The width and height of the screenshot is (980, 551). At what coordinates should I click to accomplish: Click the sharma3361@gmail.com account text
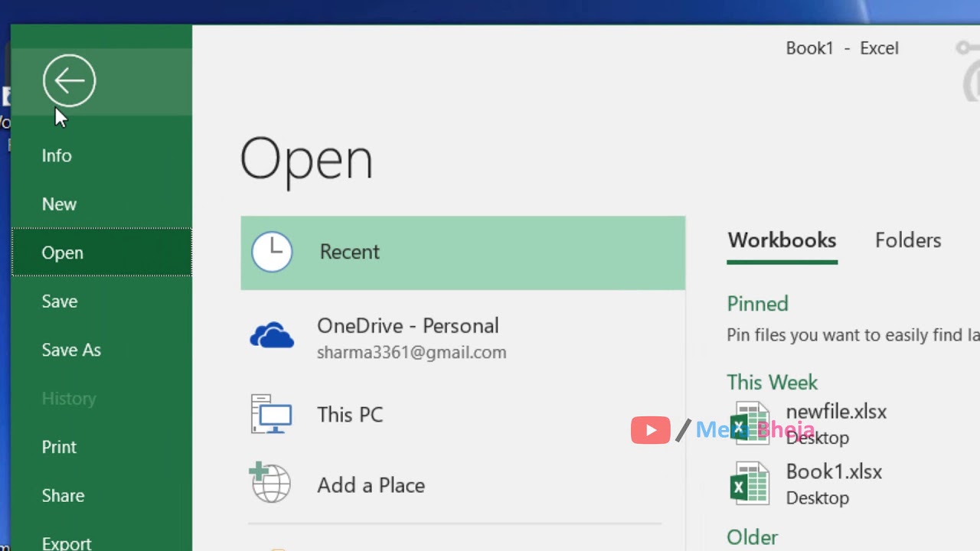pyautogui.click(x=411, y=352)
